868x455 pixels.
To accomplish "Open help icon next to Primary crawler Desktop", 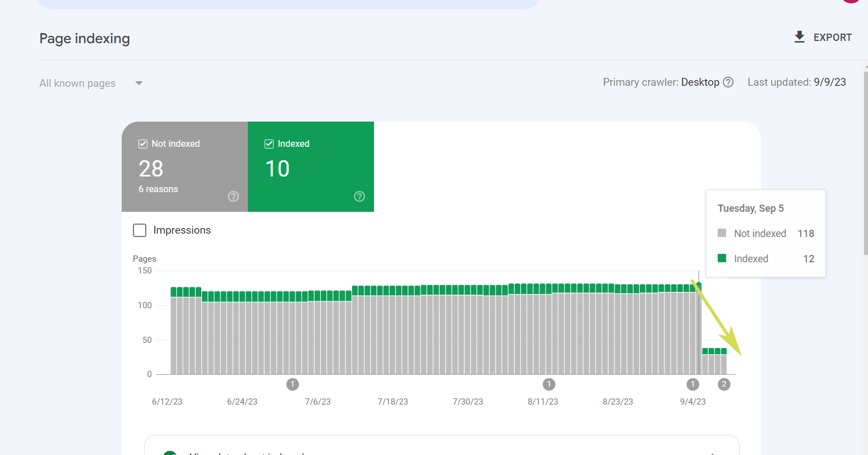I will click(x=728, y=82).
